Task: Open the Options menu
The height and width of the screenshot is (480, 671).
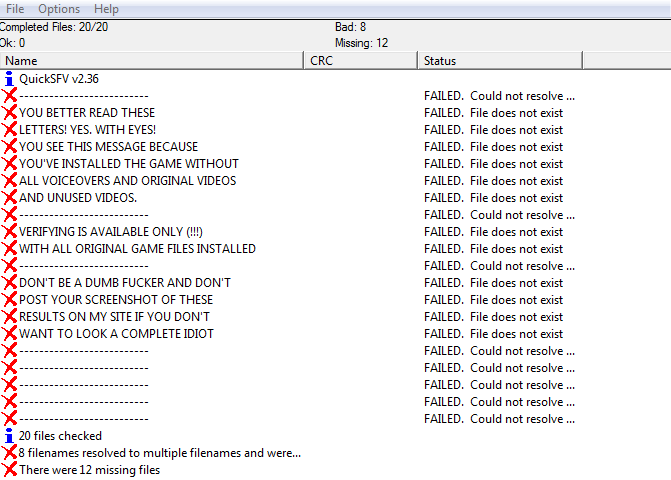Action: coord(59,9)
